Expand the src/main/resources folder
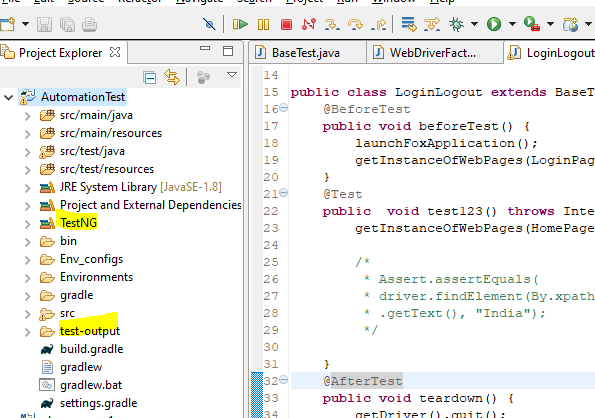Screen dimensions: 595x418 coord(27,134)
